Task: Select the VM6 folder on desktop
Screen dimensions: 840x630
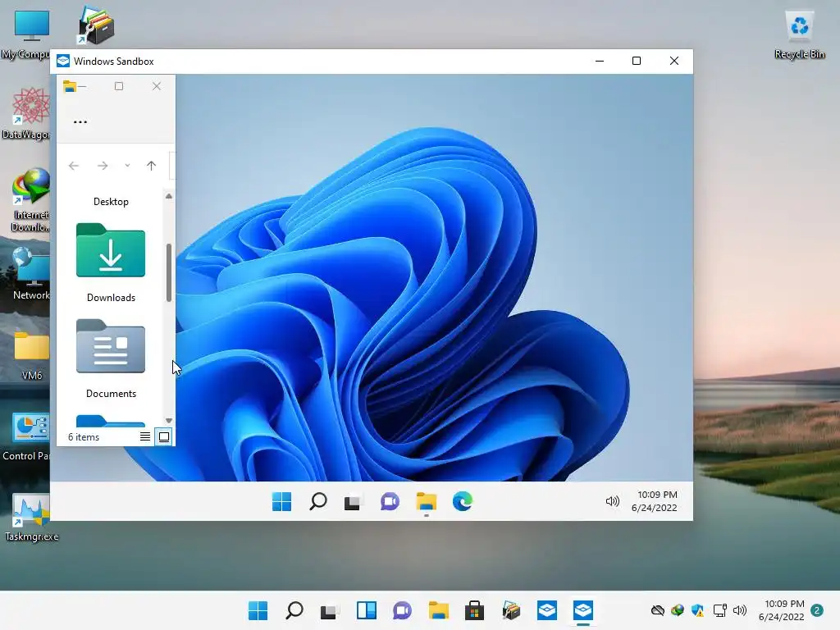Action: [32, 355]
